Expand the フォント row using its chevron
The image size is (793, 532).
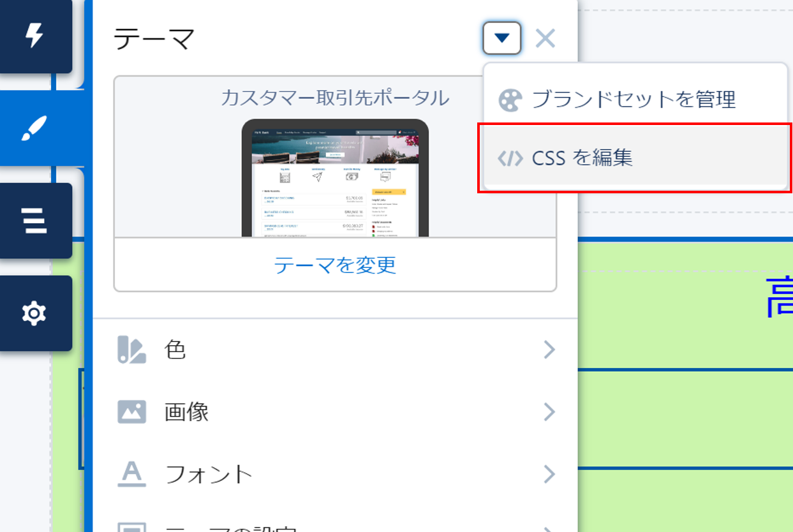point(549,474)
